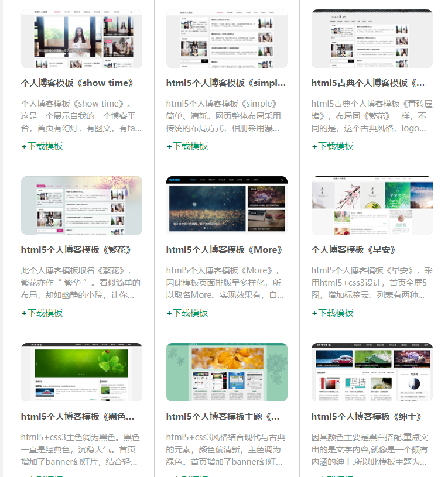Download the 《繁花》 template via 下载模板

[42, 313]
